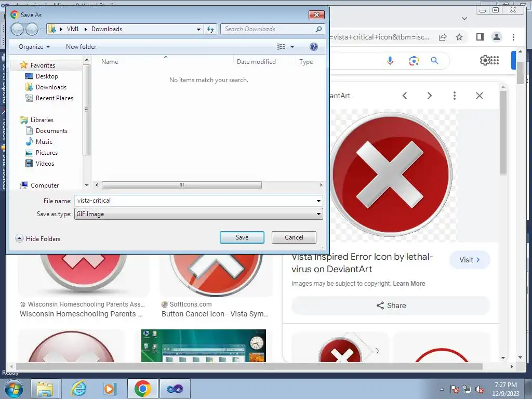This screenshot has width=532, height=399.
Task: Open preview panel three-dot options
Action: tap(454, 96)
